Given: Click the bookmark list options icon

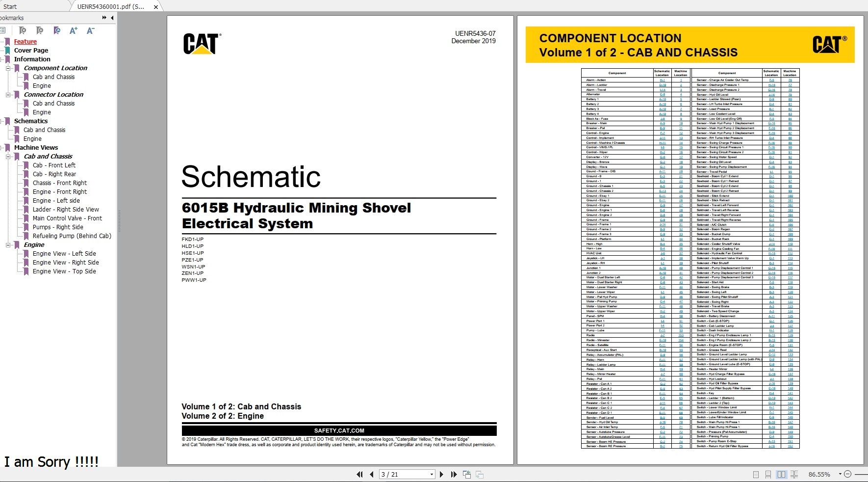Looking at the screenshot, I should [2, 30].
